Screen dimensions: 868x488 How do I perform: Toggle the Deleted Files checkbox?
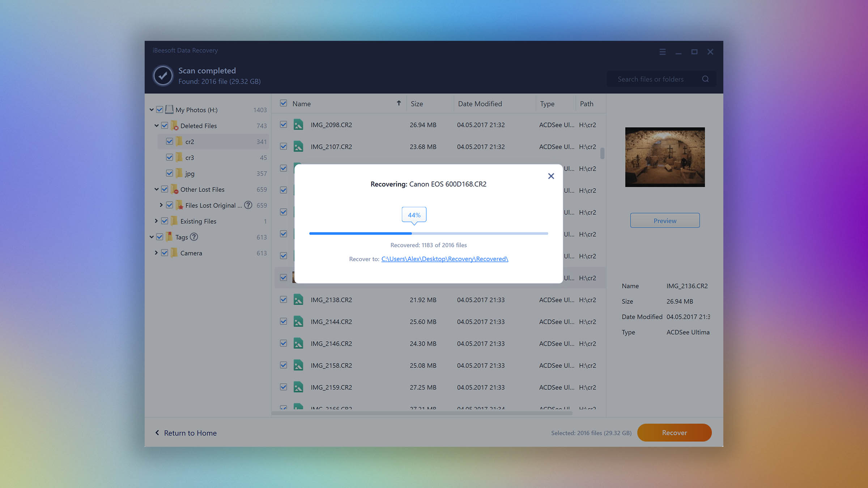tap(165, 125)
